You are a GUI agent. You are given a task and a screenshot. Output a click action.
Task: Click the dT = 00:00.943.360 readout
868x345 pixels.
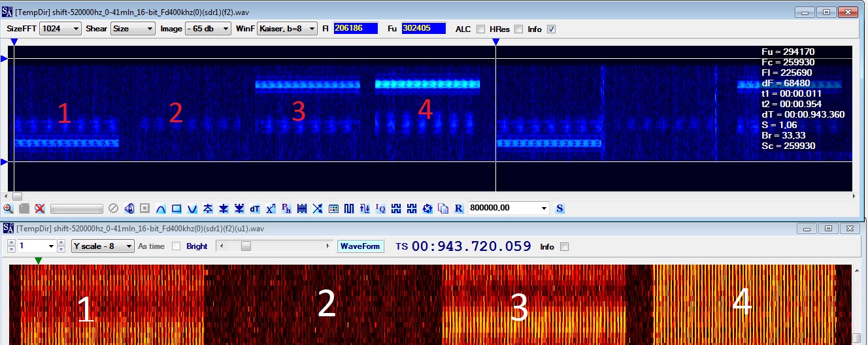803,114
